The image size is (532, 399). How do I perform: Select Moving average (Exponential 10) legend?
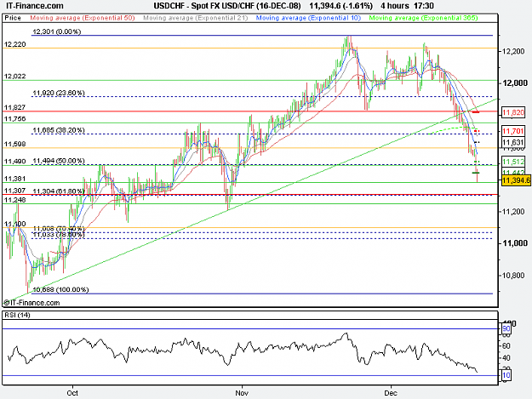point(308,18)
